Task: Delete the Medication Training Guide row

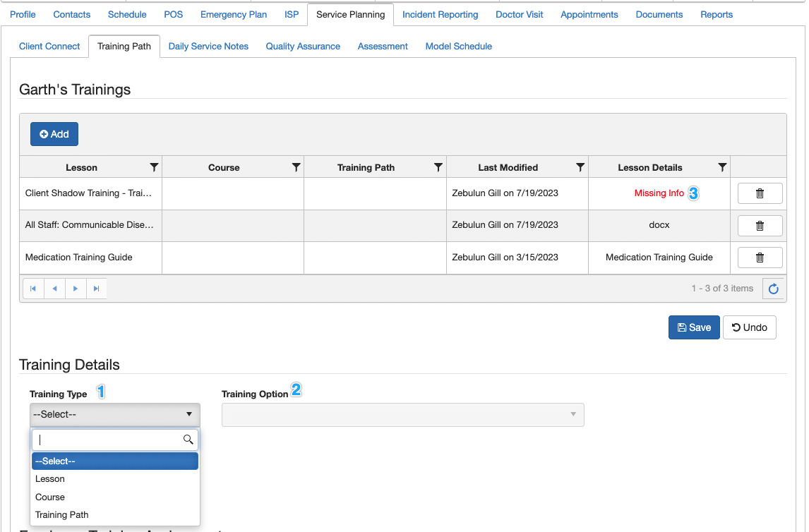Action: point(760,258)
